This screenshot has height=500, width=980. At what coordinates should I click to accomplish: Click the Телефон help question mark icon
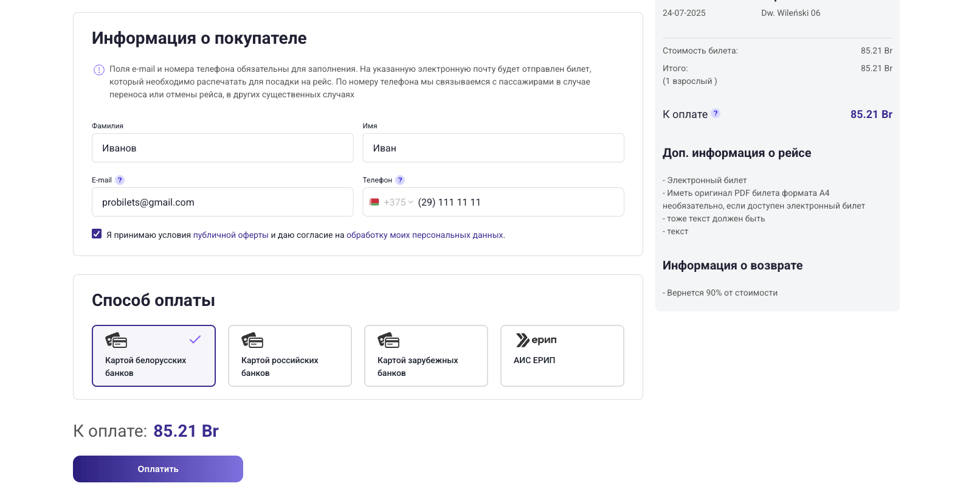399,180
